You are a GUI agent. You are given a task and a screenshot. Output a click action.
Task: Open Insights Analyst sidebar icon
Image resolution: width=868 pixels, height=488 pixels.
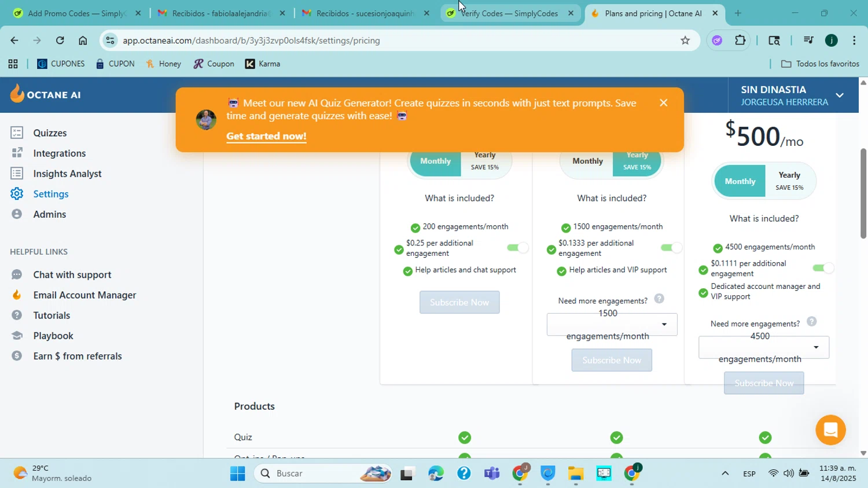(x=17, y=173)
